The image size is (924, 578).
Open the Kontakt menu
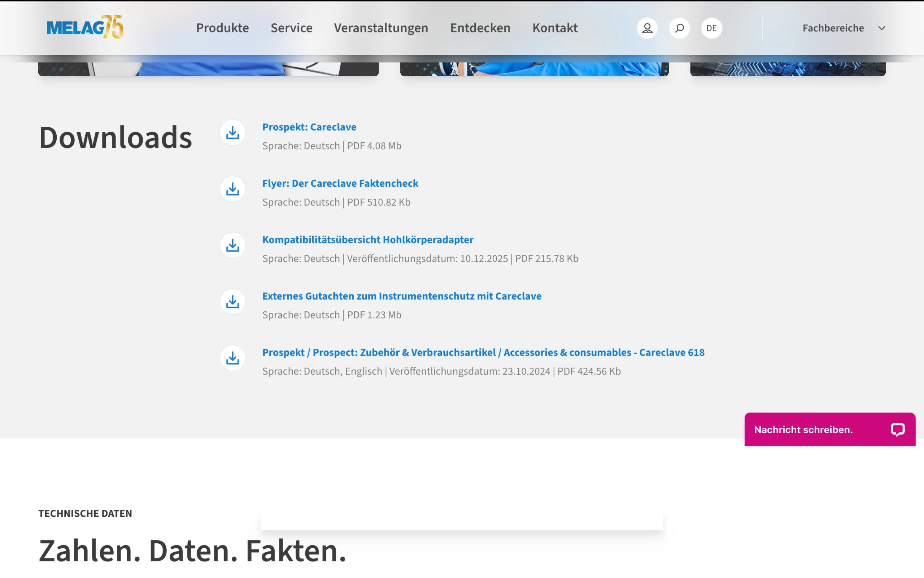point(555,28)
